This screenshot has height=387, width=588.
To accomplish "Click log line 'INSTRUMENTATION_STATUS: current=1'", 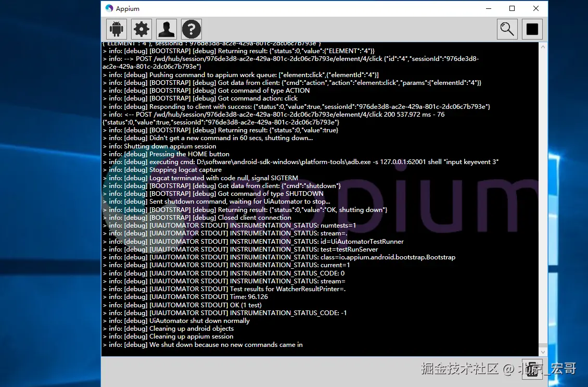I will pyautogui.click(x=226, y=265).
